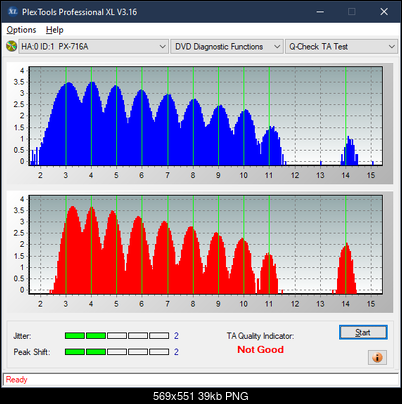Open the Help menu
The width and height of the screenshot is (402, 404).
(54, 30)
